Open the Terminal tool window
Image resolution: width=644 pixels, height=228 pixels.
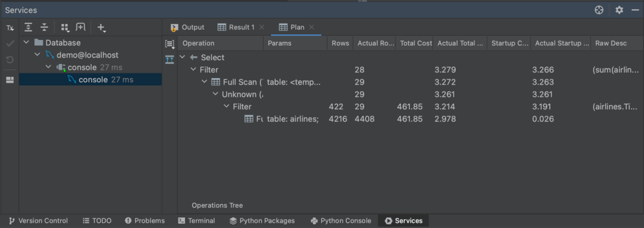[197, 221]
